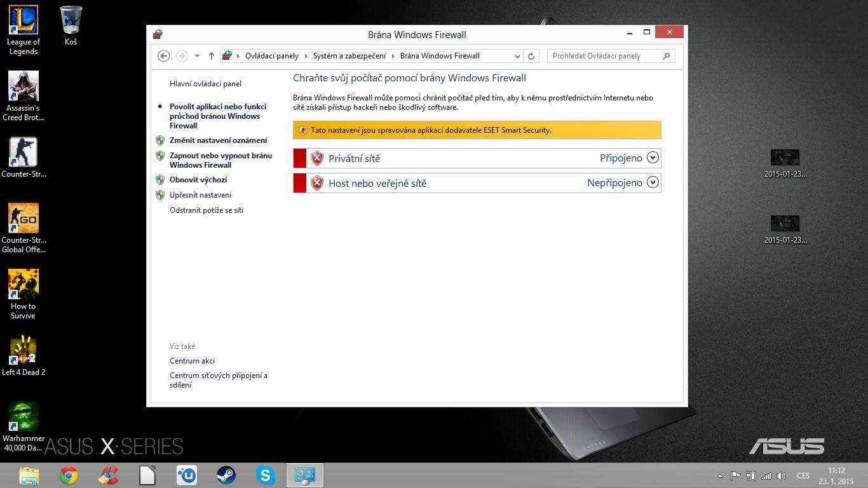868x488 pixels.
Task: Select How to Survive desktop shortcut
Action: (24, 294)
